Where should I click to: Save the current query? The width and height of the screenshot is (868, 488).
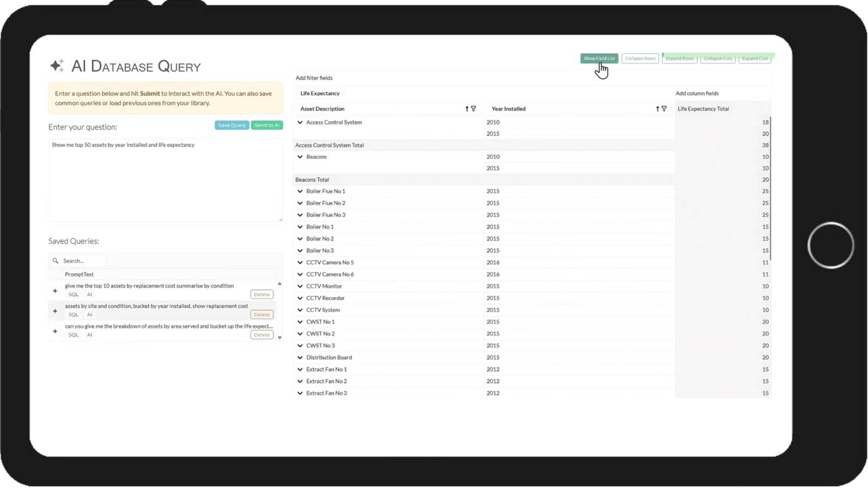coord(232,125)
